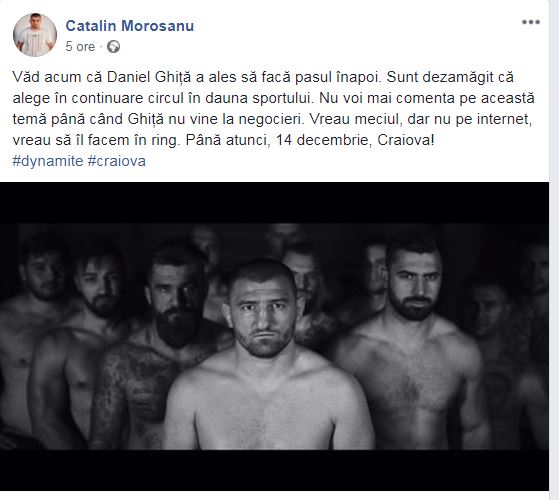Open the Catalin Morosanu profile name link

pos(130,26)
